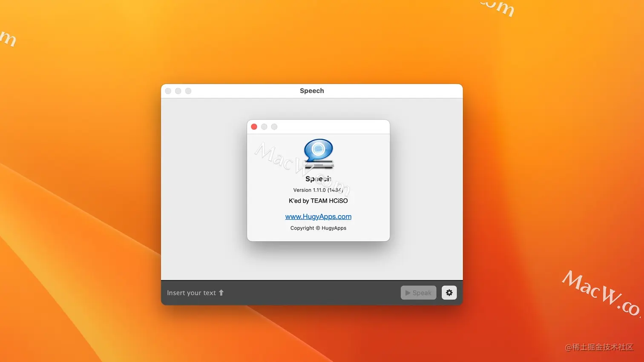
Task: Open settings with the gear icon
Action: (x=449, y=293)
